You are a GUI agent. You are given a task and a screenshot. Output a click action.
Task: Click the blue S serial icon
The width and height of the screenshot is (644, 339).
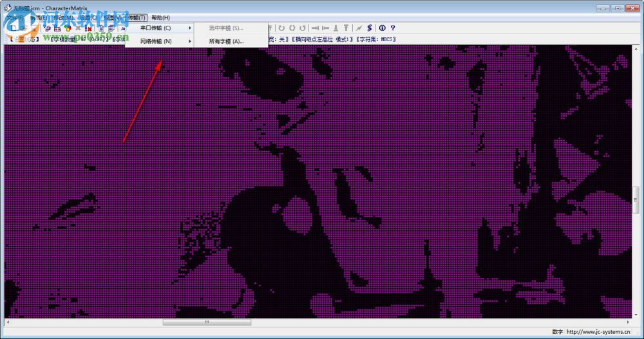coord(369,28)
